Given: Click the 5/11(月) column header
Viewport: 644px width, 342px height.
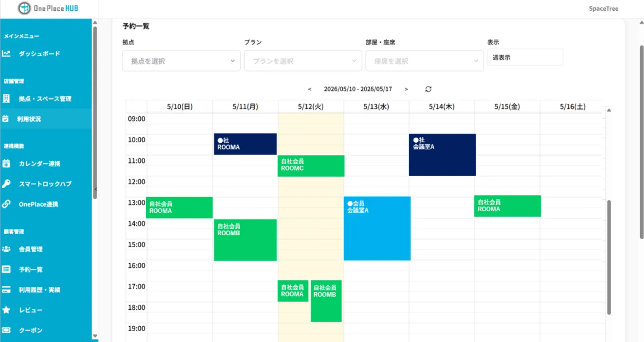Looking at the screenshot, I should [245, 107].
